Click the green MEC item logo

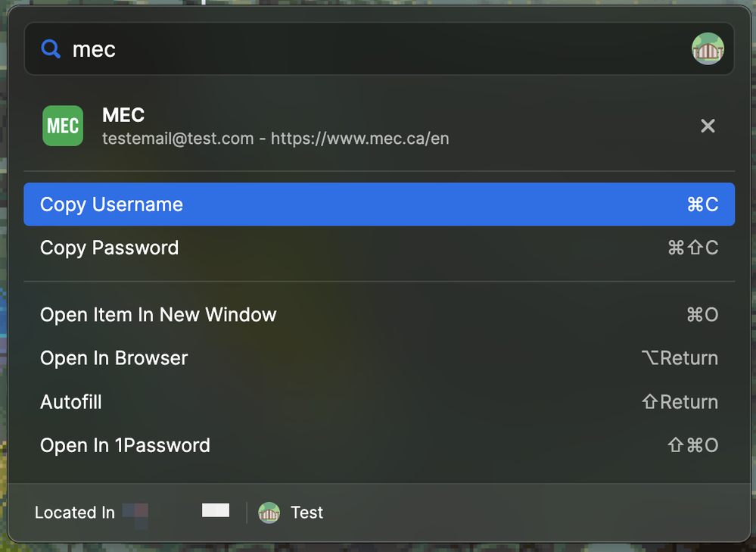pyautogui.click(x=63, y=126)
